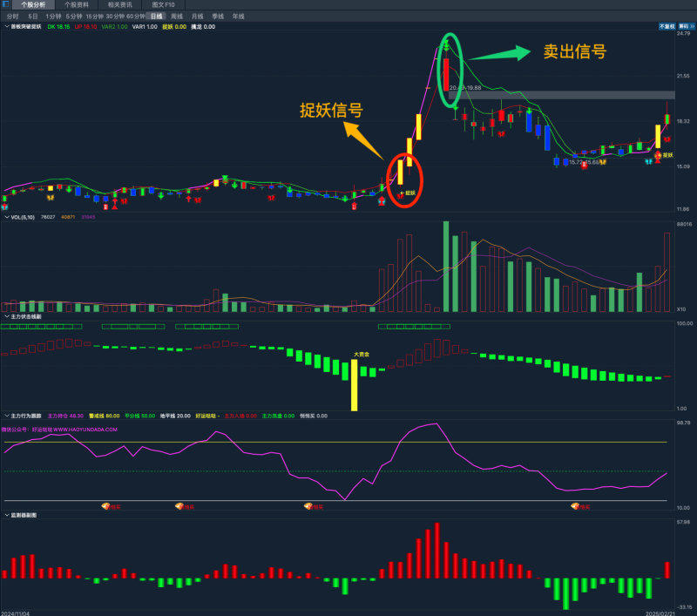Viewport: 697px width, 616px height.
Task: Click the 主力入场 0.00 value
Action: click(x=240, y=416)
